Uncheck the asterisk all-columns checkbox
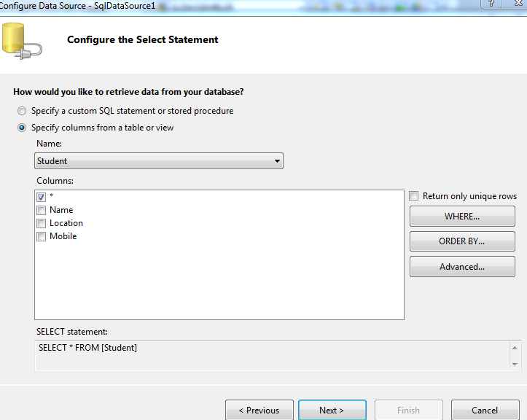Screen dimensions: 527x420 (x=42, y=197)
